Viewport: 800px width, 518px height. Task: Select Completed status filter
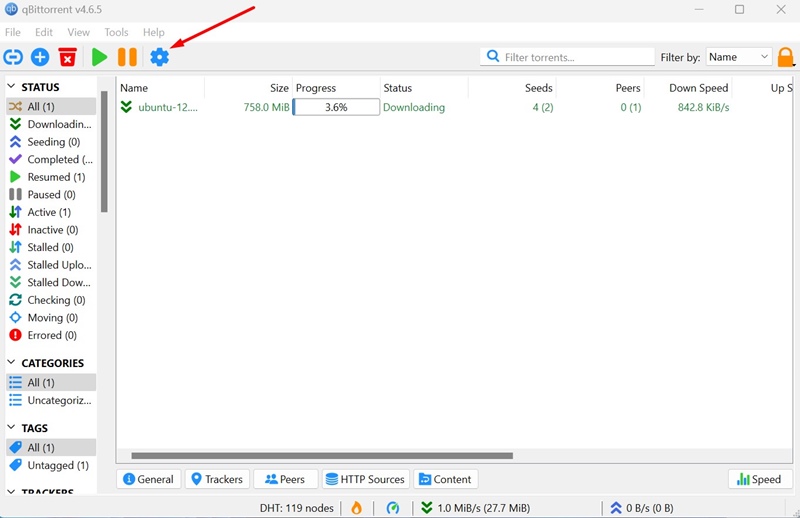(51, 159)
